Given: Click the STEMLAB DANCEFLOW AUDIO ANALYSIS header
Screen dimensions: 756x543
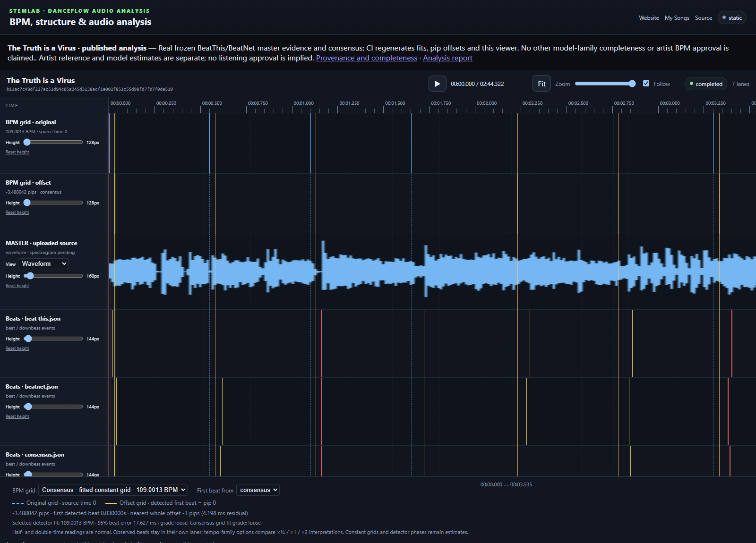Looking at the screenshot, I should 79,11.
